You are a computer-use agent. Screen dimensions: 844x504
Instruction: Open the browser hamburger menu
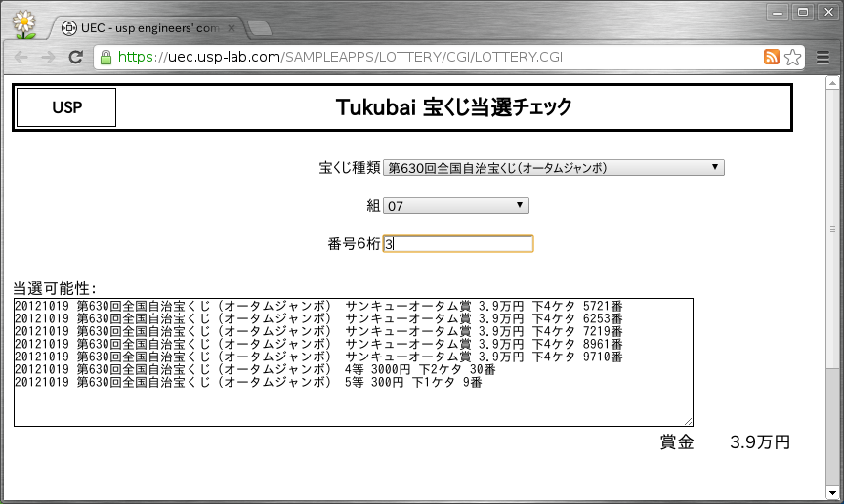pyautogui.click(x=823, y=57)
